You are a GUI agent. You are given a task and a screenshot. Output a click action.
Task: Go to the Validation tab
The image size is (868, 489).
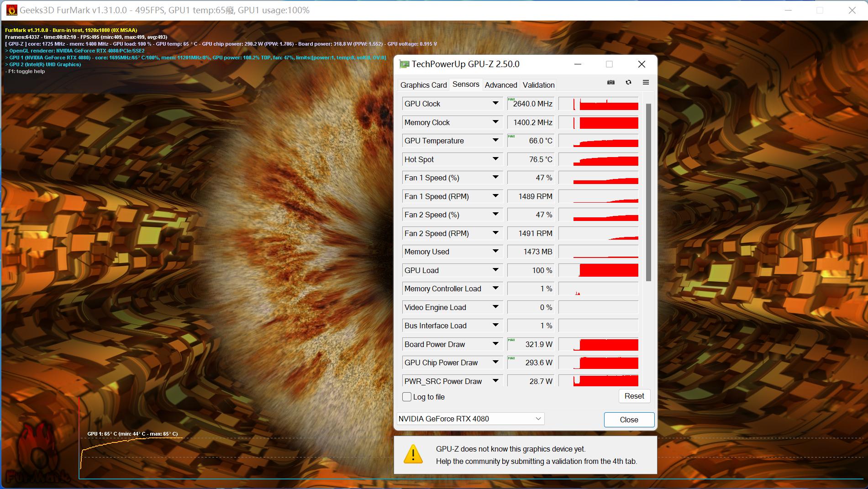[538, 85]
